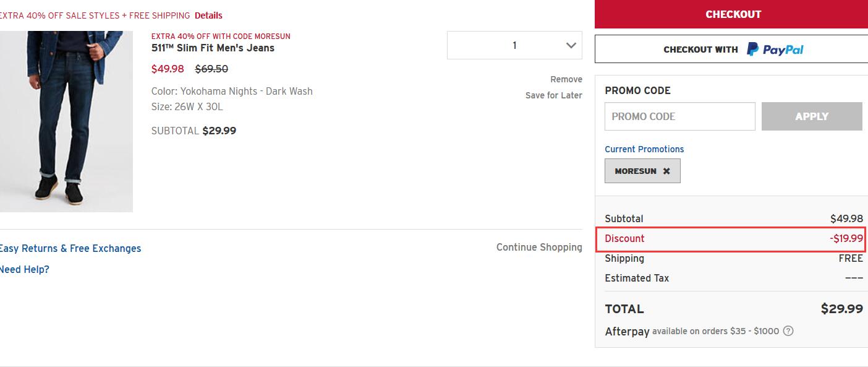This screenshot has height=367, width=868.
Task: Click the Estimated Tax label
Action: click(x=637, y=278)
